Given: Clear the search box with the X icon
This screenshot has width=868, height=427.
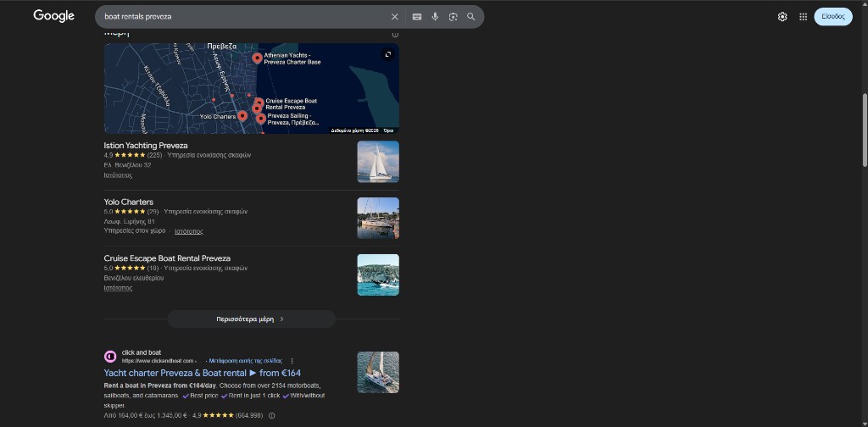Looking at the screenshot, I should [x=395, y=17].
